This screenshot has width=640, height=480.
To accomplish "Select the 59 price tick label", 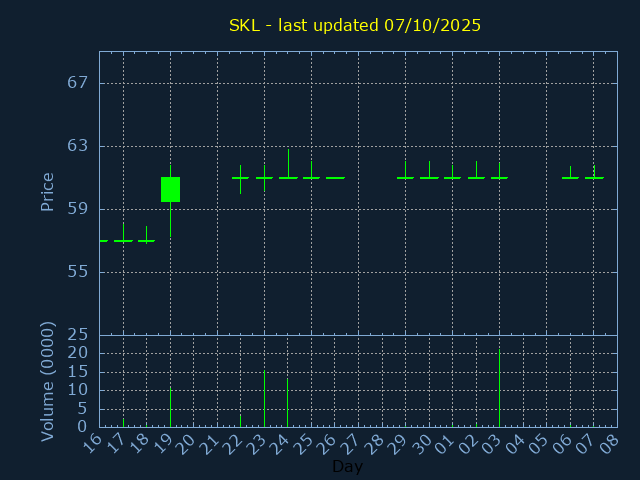I will tap(78, 209).
